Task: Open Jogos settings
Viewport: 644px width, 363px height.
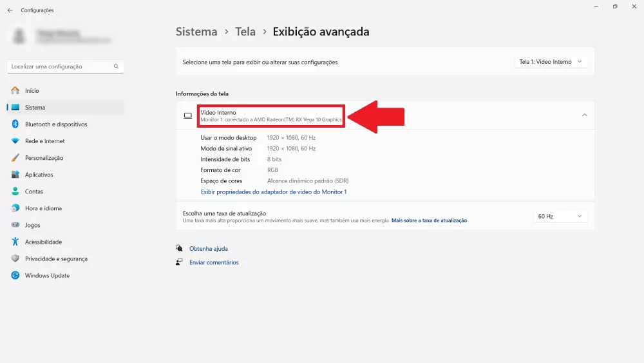Action: point(32,225)
